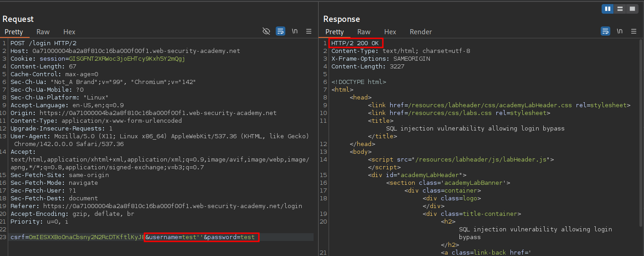This screenshot has width=644, height=256.
Task: Open the Response Render tab
Action: click(x=421, y=32)
